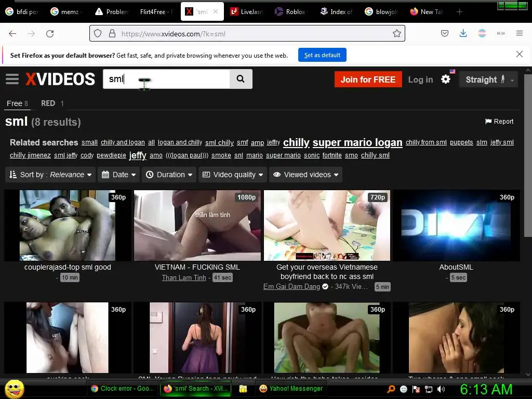This screenshot has height=399, width=532.
Task: Expand the Duration filter dropdown
Action: [x=169, y=175]
